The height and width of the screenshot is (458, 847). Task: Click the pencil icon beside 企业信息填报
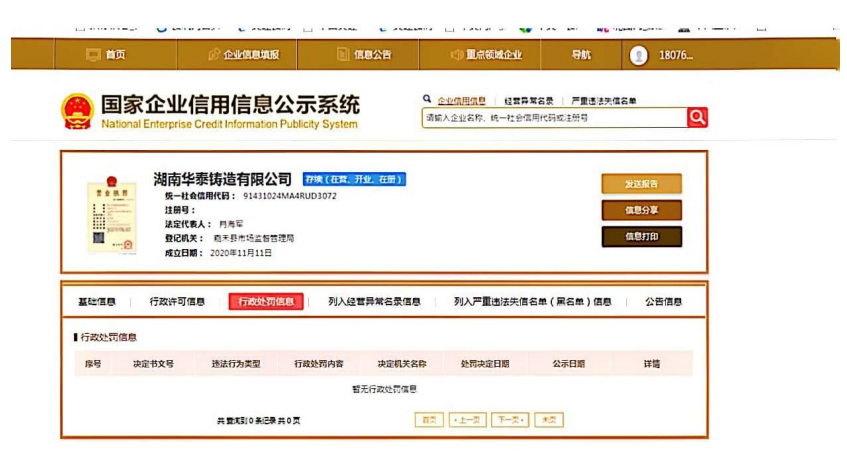click(214, 54)
